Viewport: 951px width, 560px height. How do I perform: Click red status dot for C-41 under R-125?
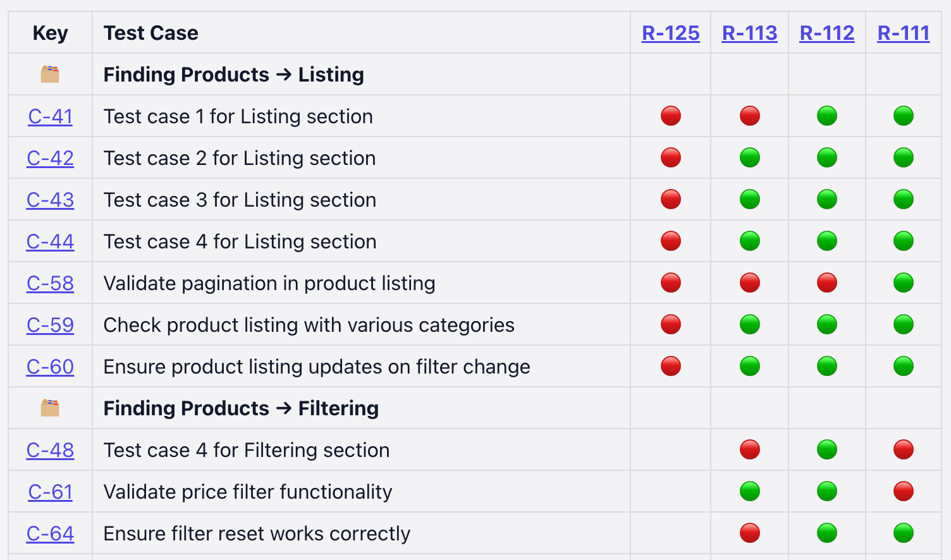tap(671, 116)
